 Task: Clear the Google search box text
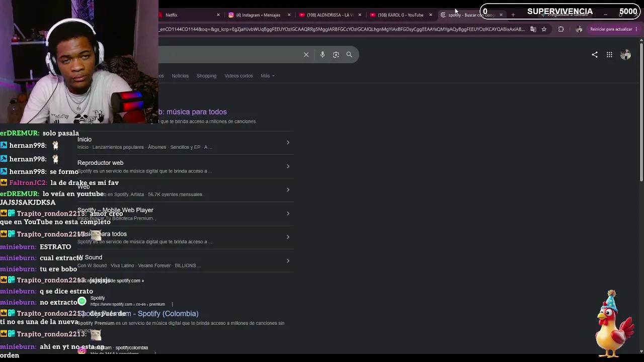[x=306, y=54]
